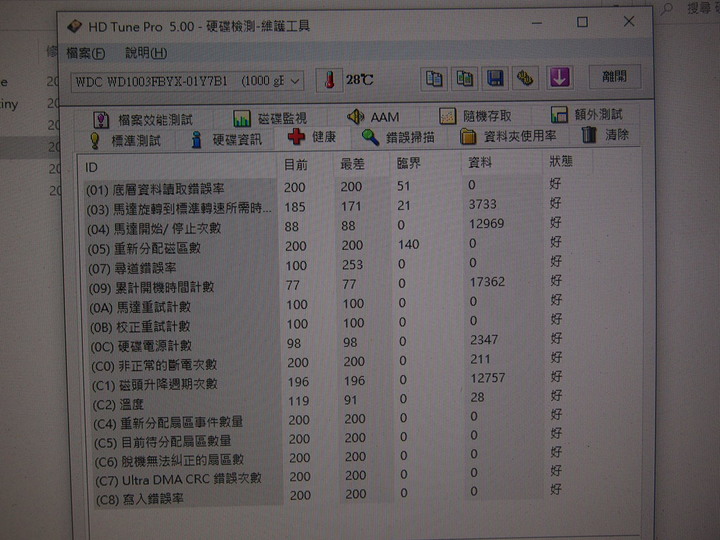Open the 檔案(F) menu

click(x=86, y=53)
